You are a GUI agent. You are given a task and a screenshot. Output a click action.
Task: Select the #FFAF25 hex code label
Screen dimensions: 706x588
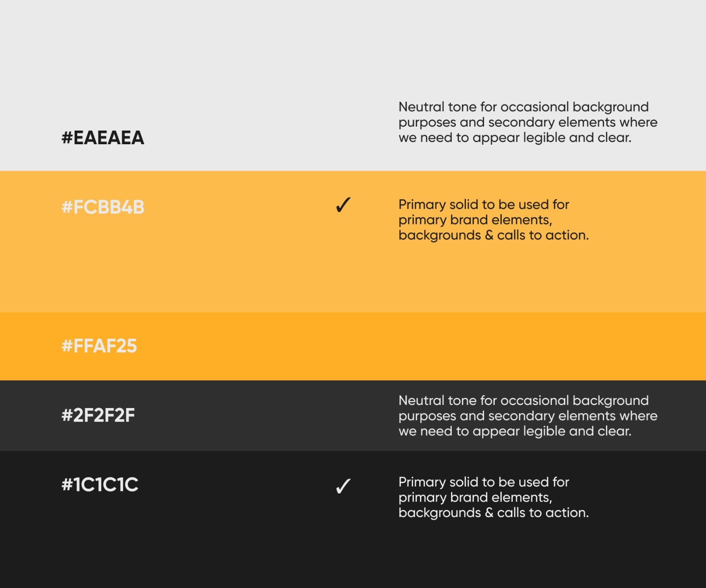point(99,346)
